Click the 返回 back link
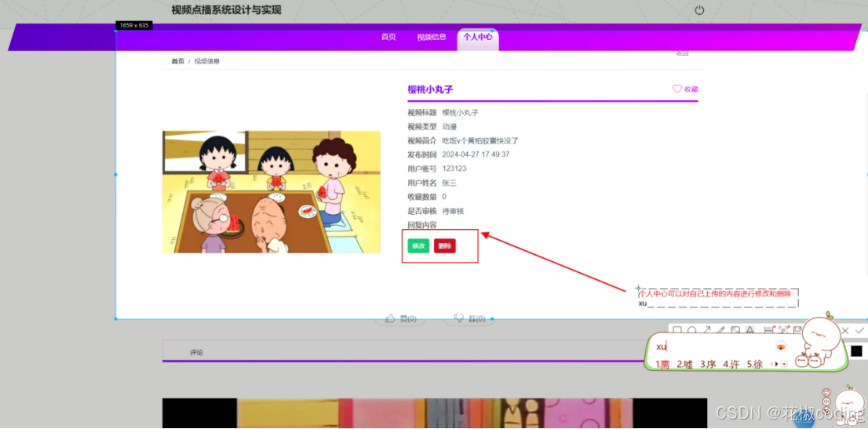The height and width of the screenshot is (429, 868). pyautogui.click(x=682, y=53)
